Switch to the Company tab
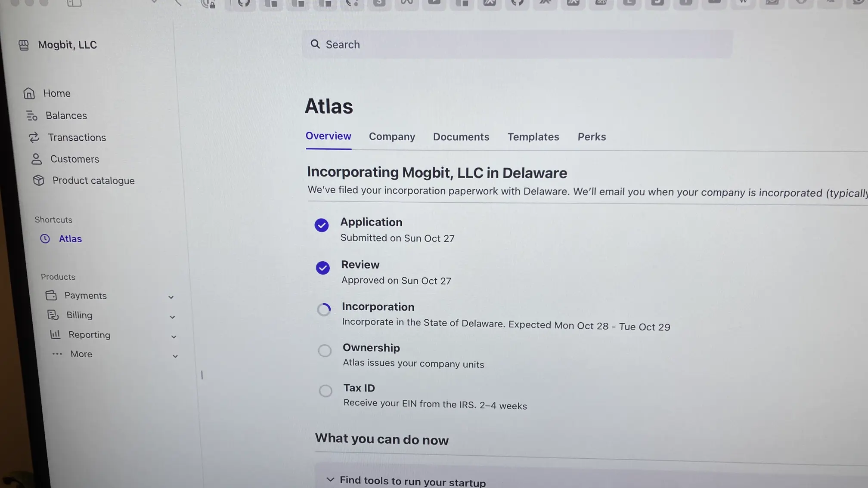The width and height of the screenshot is (868, 488). tap(392, 136)
